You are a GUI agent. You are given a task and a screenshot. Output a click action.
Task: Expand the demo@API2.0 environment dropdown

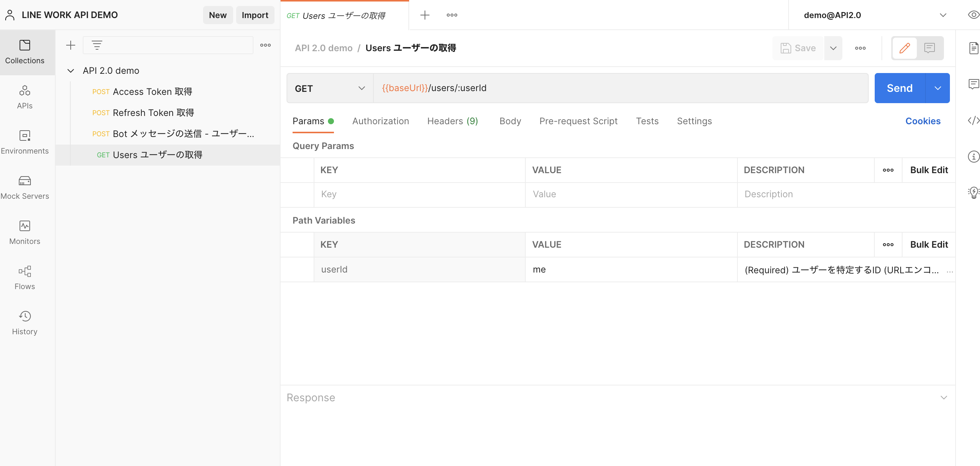coord(943,15)
